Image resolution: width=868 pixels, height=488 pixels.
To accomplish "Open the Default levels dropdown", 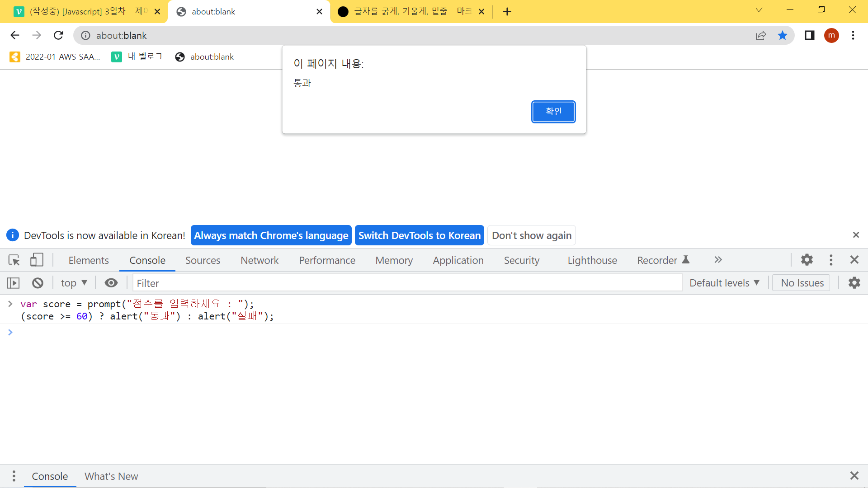I will [x=724, y=283].
